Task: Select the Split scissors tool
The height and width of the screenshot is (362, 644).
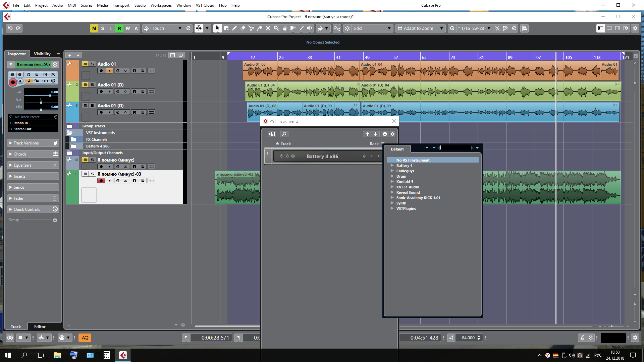Action: (x=251, y=28)
